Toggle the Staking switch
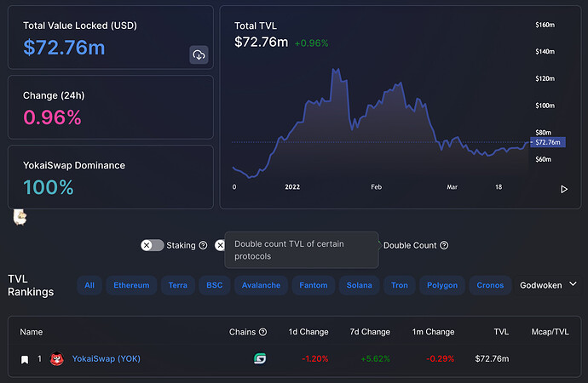588x383 pixels. pyautogui.click(x=153, y=245)
